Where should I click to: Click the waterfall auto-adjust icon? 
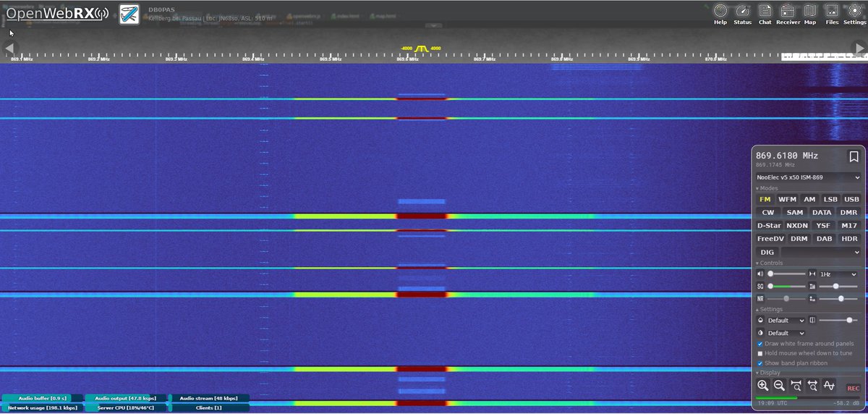tap(812, 298)
